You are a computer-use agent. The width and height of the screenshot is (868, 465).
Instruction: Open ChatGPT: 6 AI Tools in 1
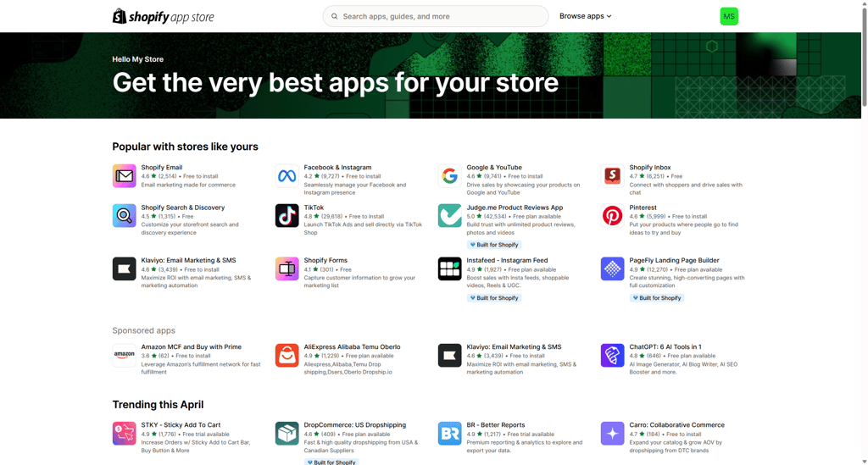point(665,346)
